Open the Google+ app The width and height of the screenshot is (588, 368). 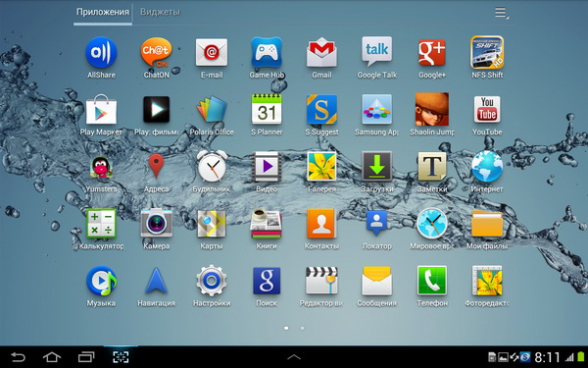(432, 53)
